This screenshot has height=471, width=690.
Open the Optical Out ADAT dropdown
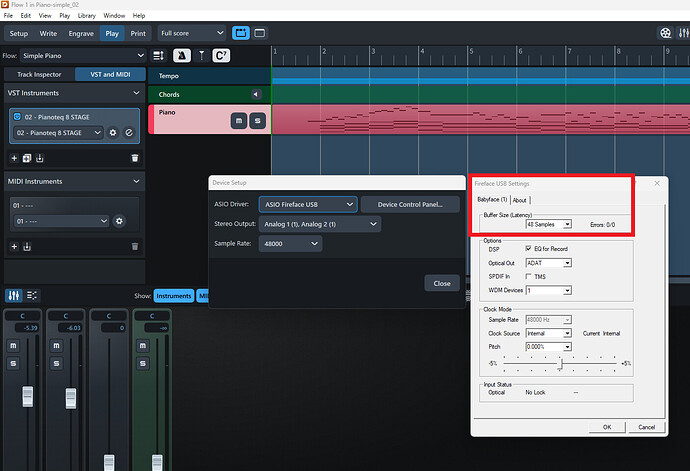pyautogui.click(x=548, y=263)
